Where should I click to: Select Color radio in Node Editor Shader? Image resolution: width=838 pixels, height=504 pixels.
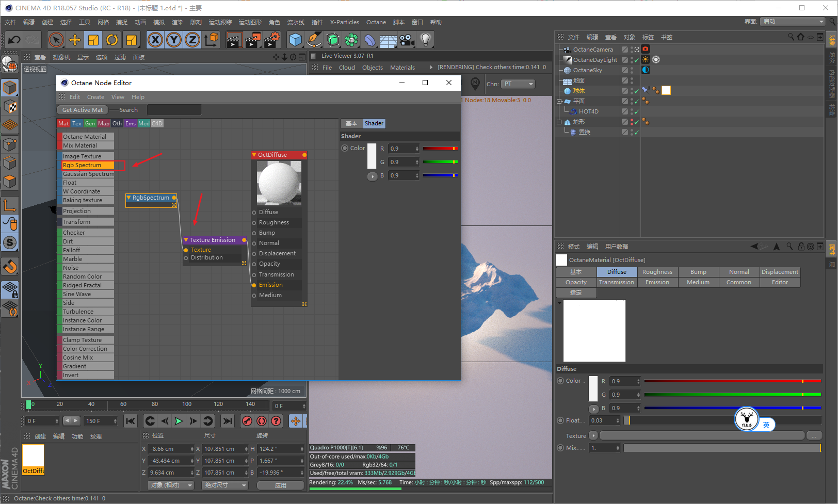[x=345, y=148]
